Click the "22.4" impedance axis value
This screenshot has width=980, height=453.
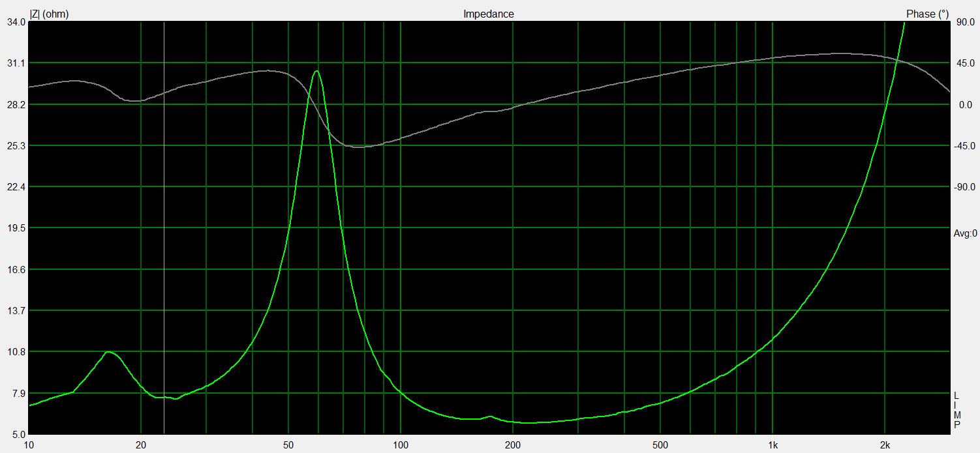coord(16,187)
